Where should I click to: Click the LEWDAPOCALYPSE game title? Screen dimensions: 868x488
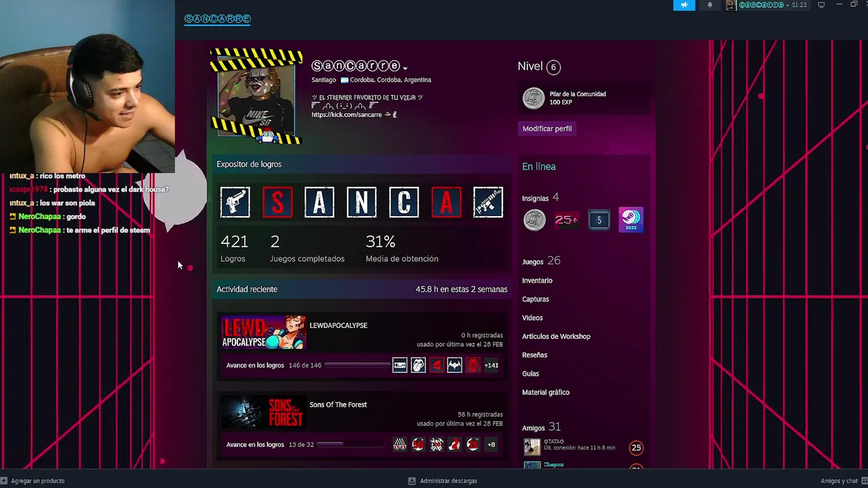point(338,325)
